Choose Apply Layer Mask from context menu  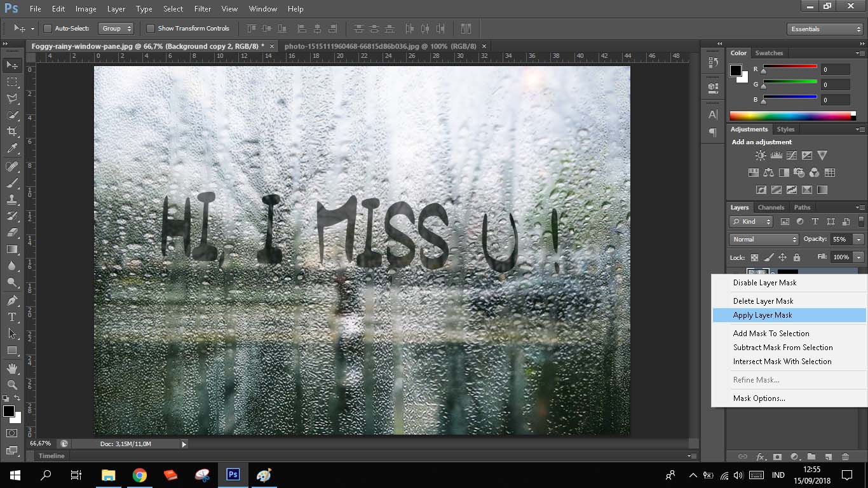click(763, 315)
